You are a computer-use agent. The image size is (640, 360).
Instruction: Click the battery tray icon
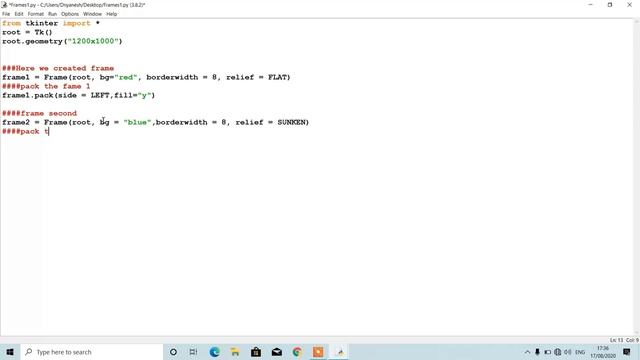click(x=548, y=352)
